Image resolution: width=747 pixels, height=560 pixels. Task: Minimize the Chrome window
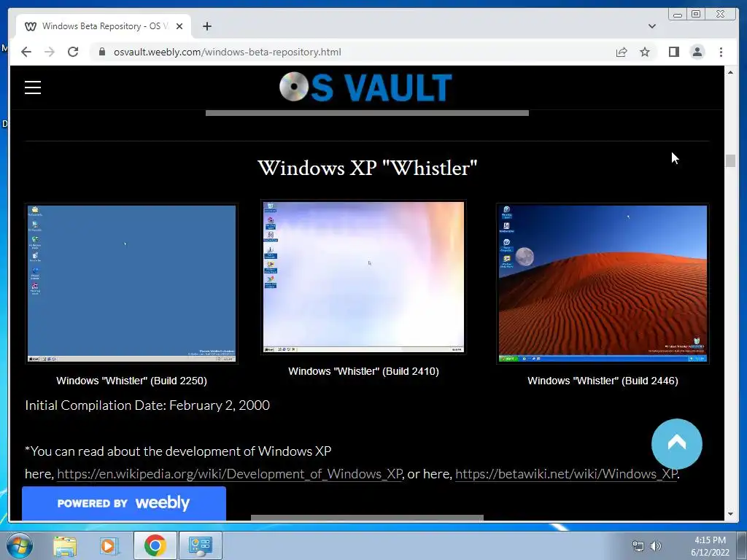(678, 15)
